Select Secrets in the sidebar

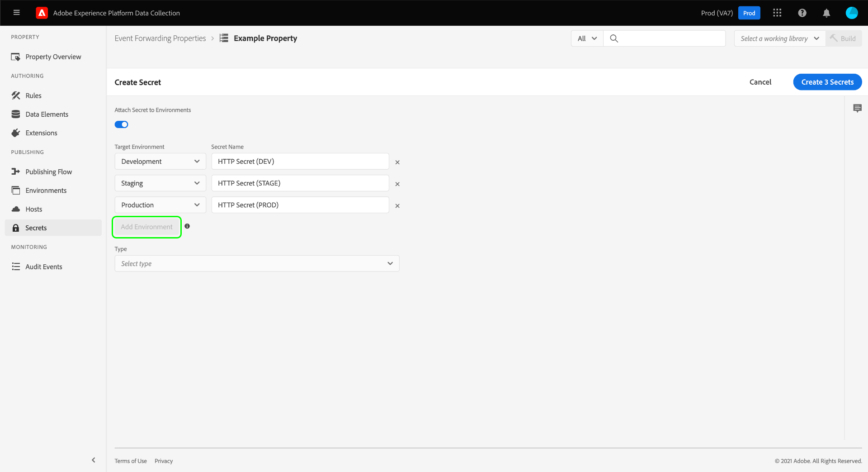pyautogui.click(x=53, y=228)
